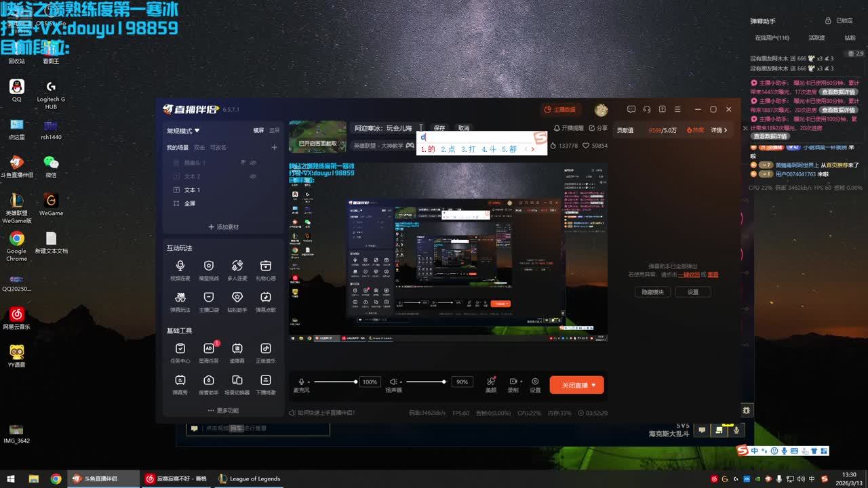Open 读弹幕 danmaku reader tool
This screenshot has height=488, width=868.
[x=237, y=352]
